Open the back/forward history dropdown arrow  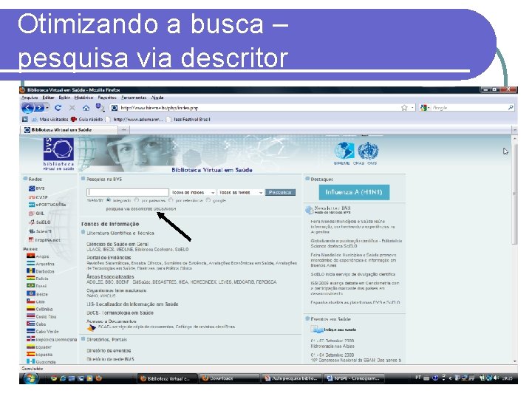pyautogui.click(x=47, y=108)
